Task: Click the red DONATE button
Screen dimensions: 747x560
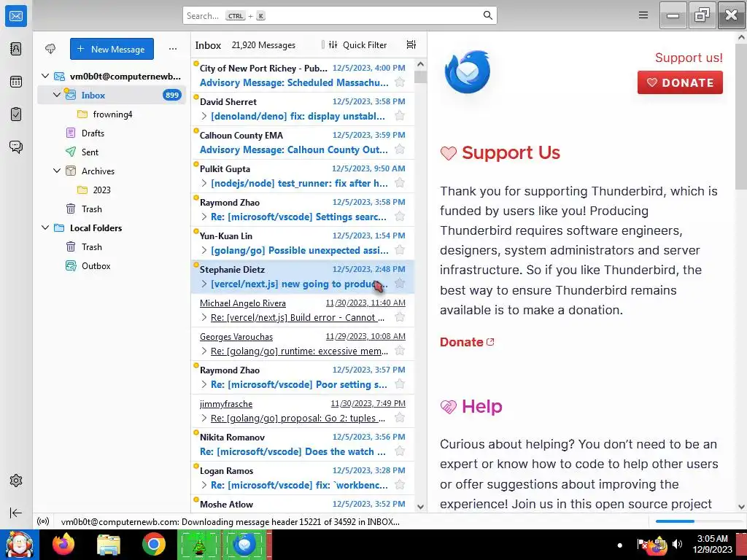Action: click(680, 82)
